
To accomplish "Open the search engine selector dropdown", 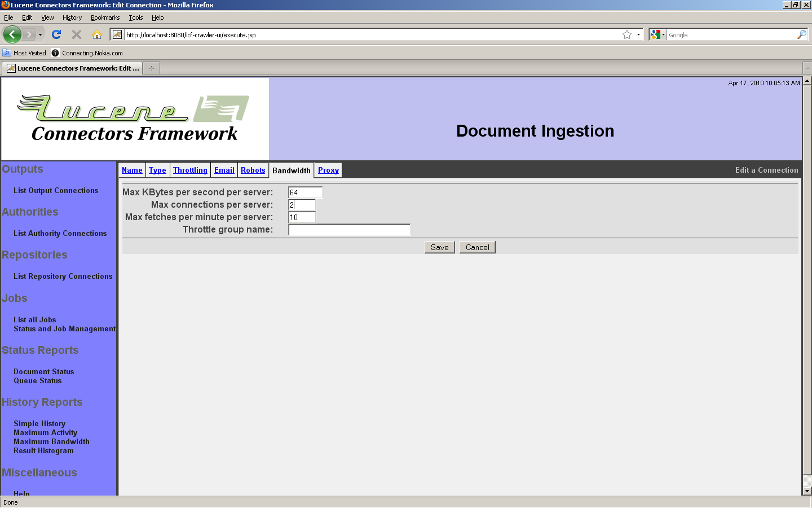I will [657, 34].
